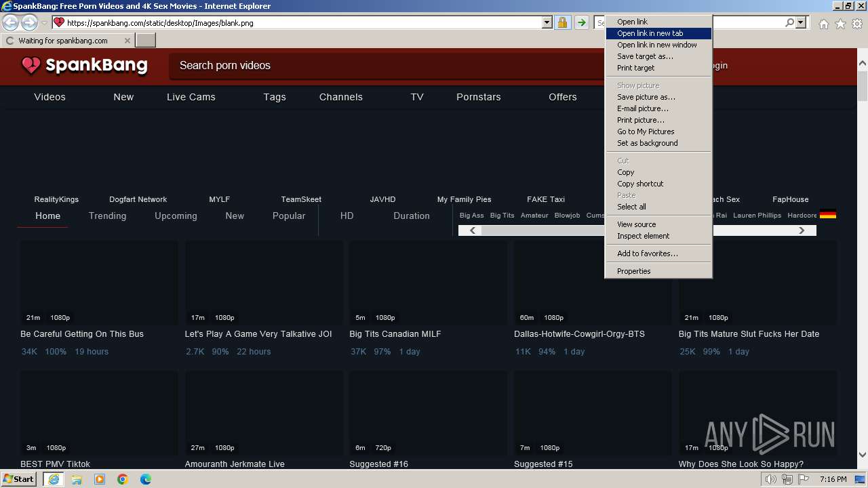
Task: Choose 'E-mail picture...' entry
Action: (658, 108)
